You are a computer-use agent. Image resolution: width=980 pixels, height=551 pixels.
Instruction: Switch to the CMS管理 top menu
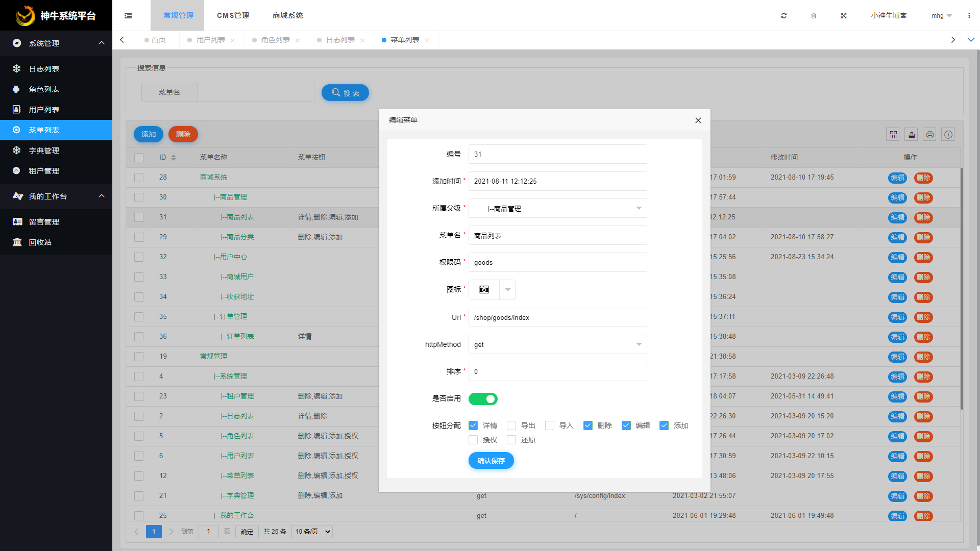tap(233, 15)
